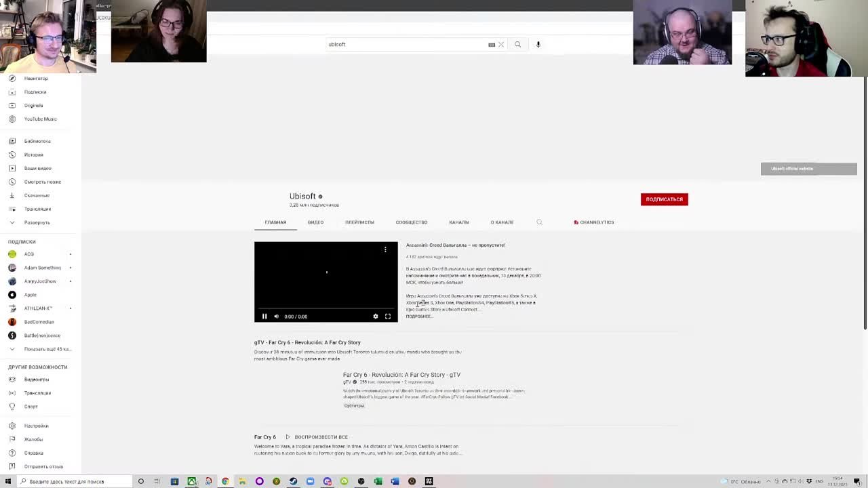Open Adam Something channel subscription
The image size is (868, 488).
(43, 268)
